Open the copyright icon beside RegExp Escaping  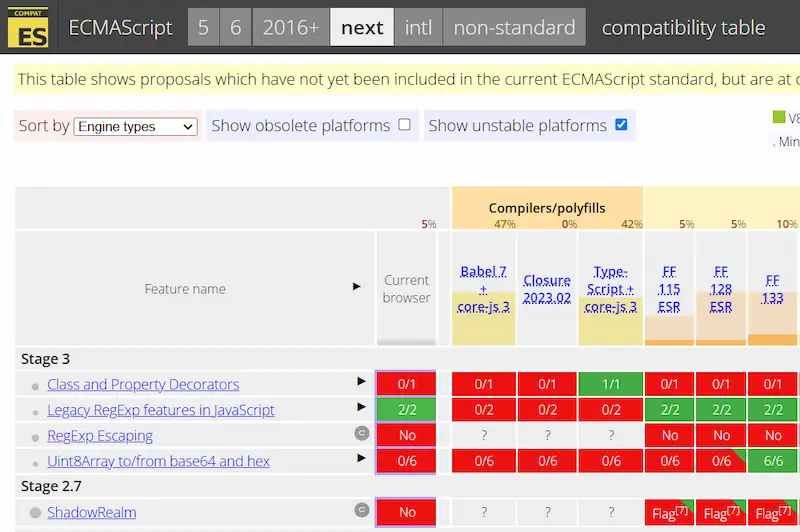click(x=362, y=434)
